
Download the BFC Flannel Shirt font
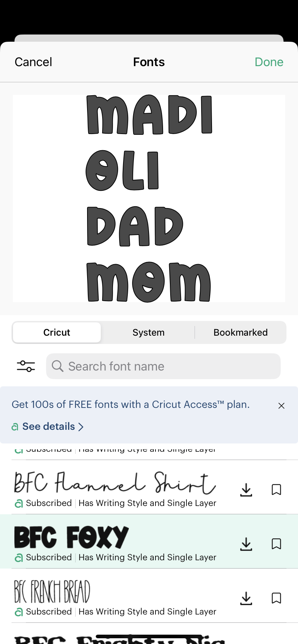(246, 490)
